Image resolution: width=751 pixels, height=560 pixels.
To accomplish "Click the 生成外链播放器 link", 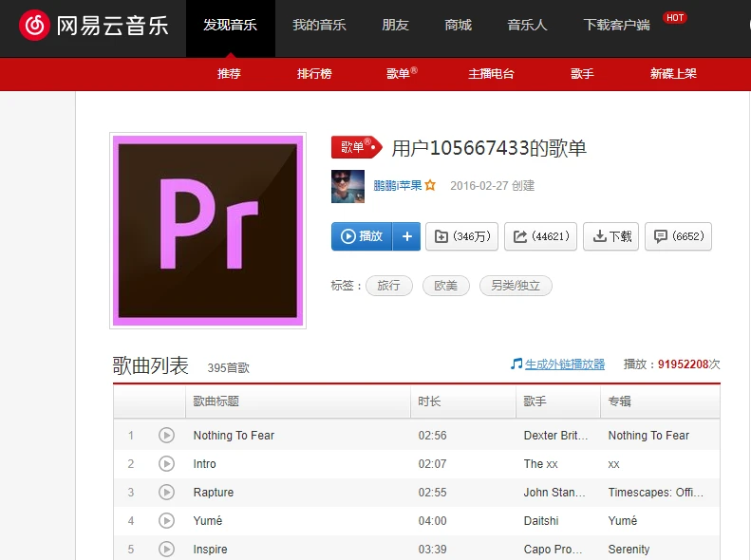I will pyautogui.click(x=565, y=364).
